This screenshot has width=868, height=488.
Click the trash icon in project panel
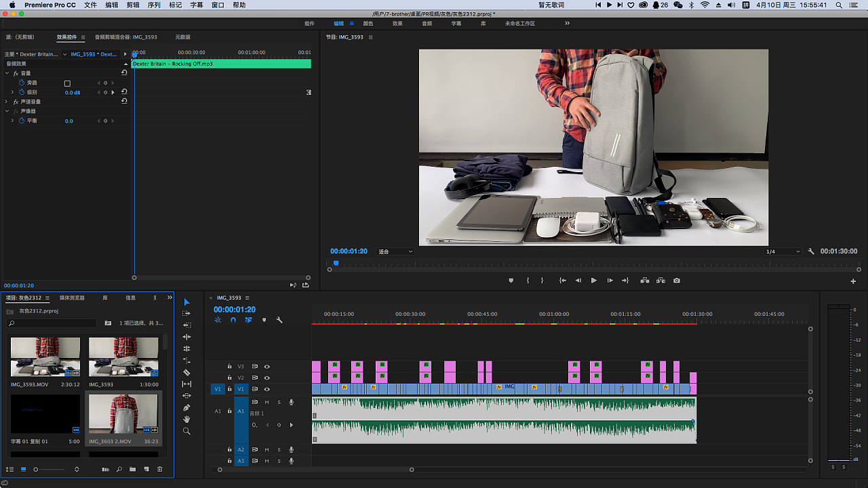[160, 469]
